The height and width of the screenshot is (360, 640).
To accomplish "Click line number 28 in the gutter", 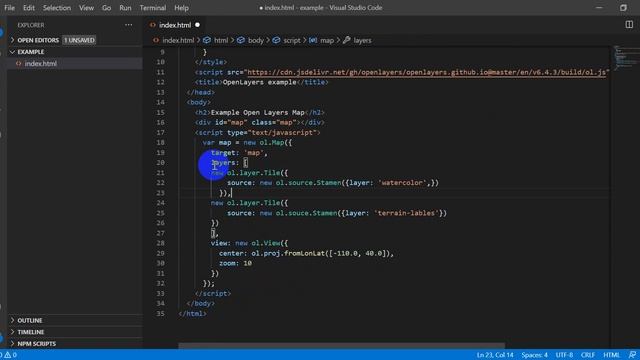I will point(160,243).
